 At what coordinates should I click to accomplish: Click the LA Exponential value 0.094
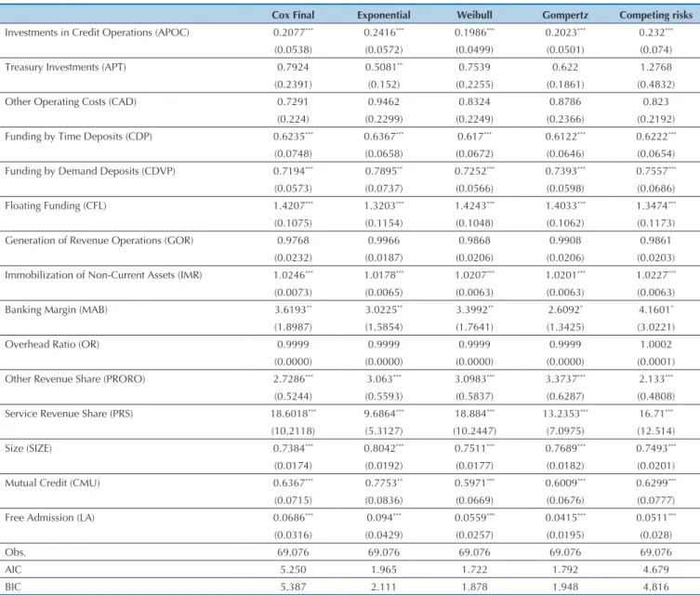click(x=384, y=518)
